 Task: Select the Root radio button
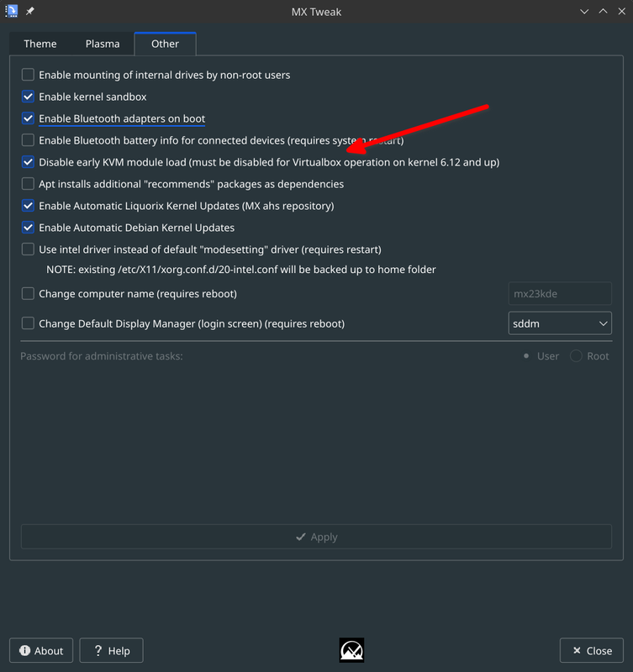click(x=576, y=355)
